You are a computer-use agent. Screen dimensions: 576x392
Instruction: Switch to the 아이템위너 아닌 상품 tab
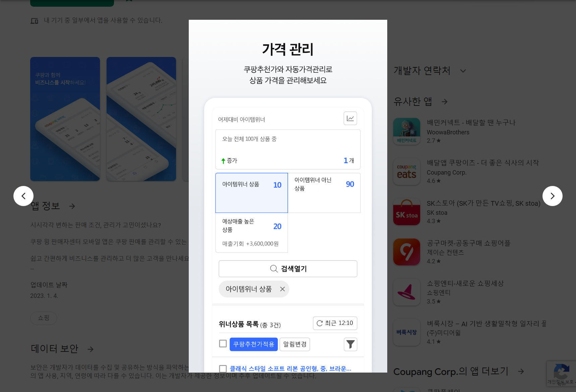coord(324,193)
